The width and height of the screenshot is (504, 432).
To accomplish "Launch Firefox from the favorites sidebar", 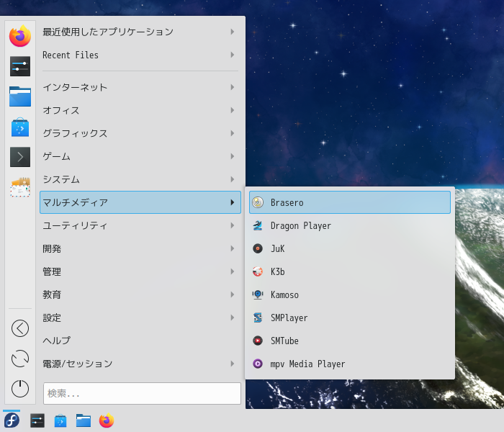I will [20, 36].
